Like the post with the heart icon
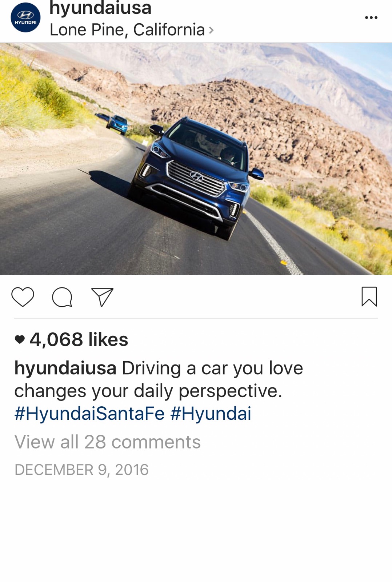This screenshot has width=392, height=582. click(23, 297)
